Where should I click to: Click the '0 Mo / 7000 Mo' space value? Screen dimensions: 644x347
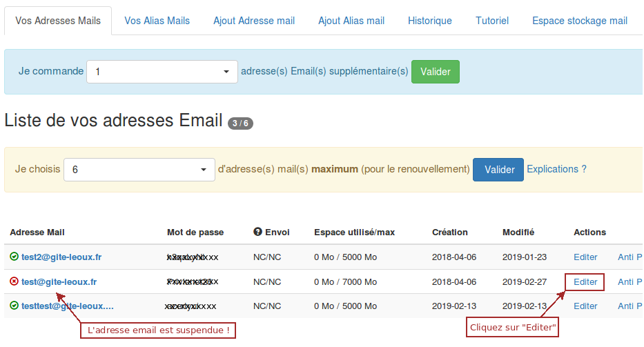[345, 282]
